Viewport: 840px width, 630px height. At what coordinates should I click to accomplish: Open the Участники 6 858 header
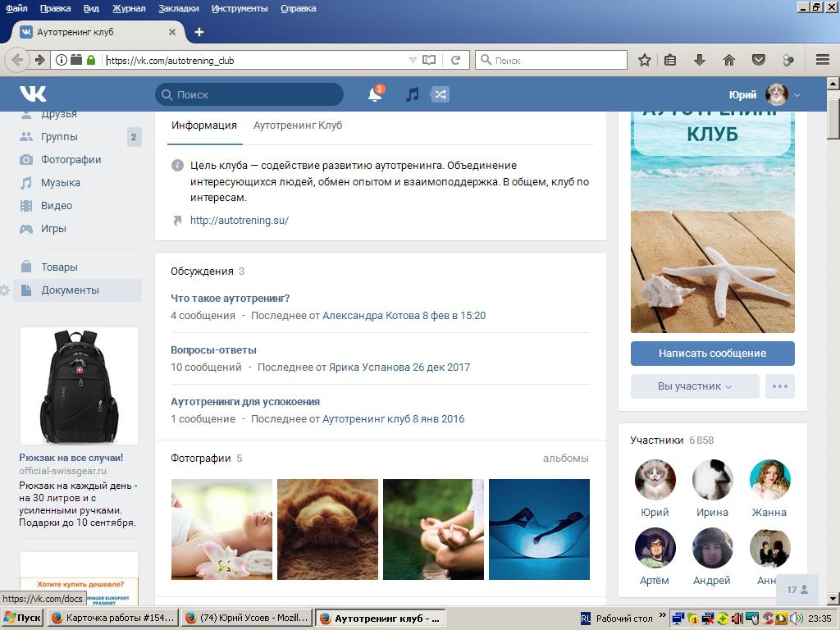[672, 440]
